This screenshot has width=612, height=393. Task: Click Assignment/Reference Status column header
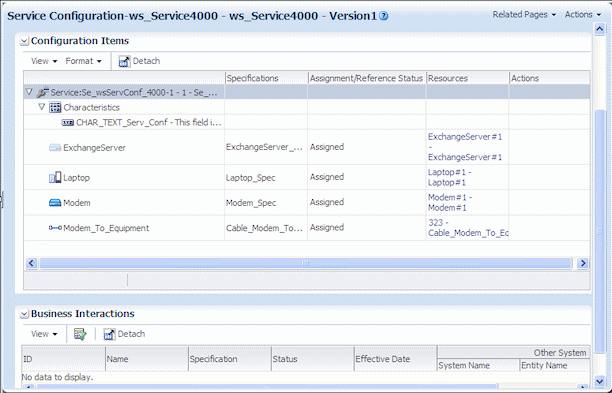click(366, 78)
